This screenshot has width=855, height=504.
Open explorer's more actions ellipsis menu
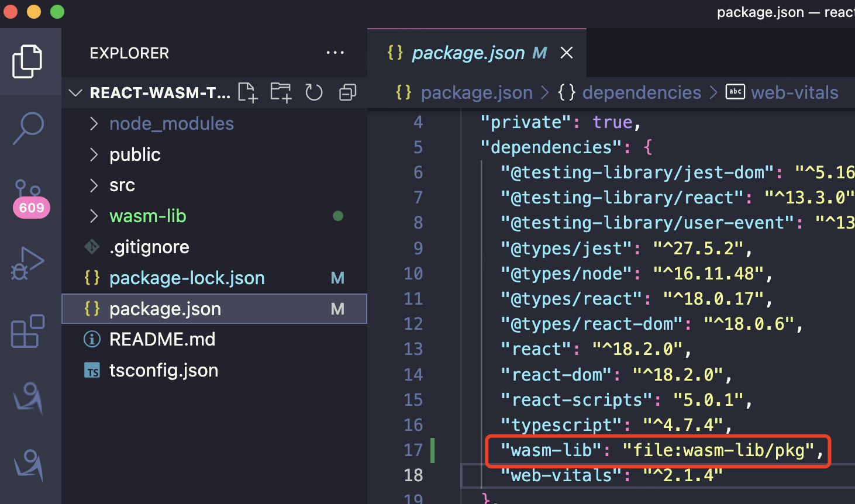(x=335, y=53)
